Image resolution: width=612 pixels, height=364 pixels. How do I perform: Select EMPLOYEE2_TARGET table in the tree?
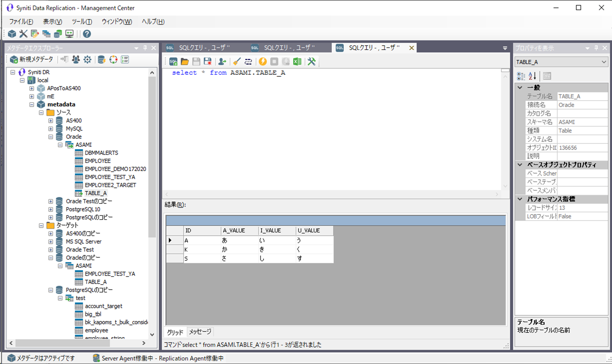pos(110,185)
